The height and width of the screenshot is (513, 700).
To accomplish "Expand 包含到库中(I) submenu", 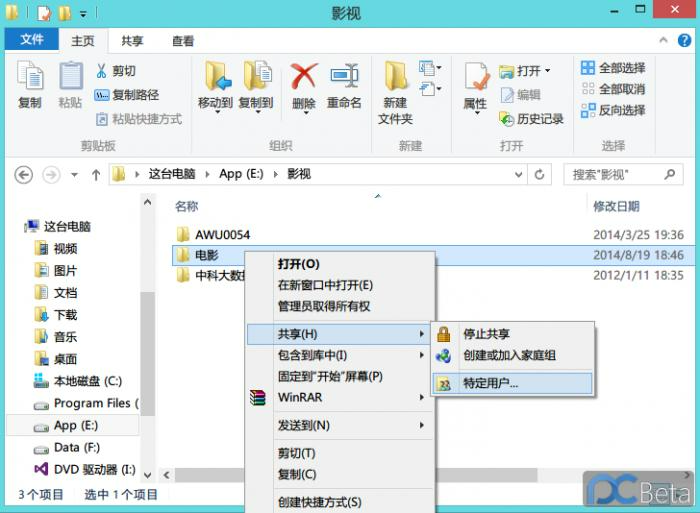I will tap(340, 355).
